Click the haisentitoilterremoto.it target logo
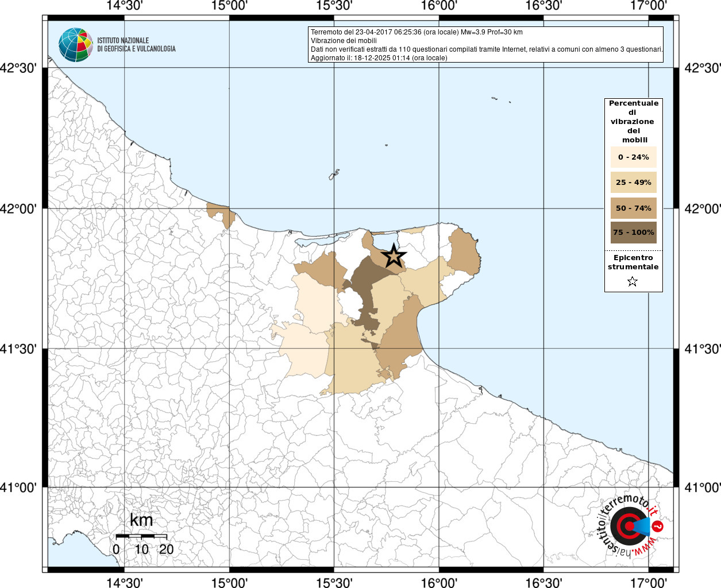This screenshot has width=721, height=588. point(629,526)
